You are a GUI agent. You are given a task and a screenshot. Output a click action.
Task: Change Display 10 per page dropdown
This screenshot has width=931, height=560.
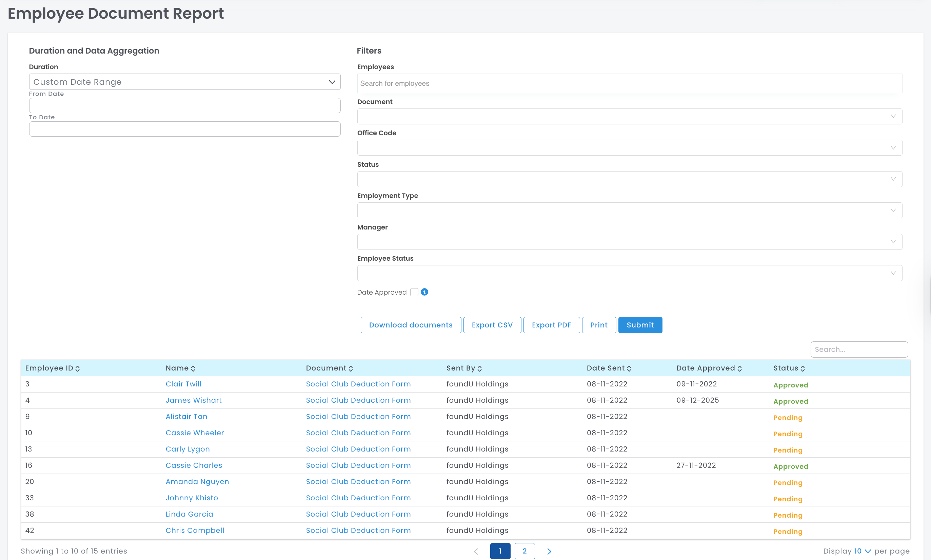point(862,551)
